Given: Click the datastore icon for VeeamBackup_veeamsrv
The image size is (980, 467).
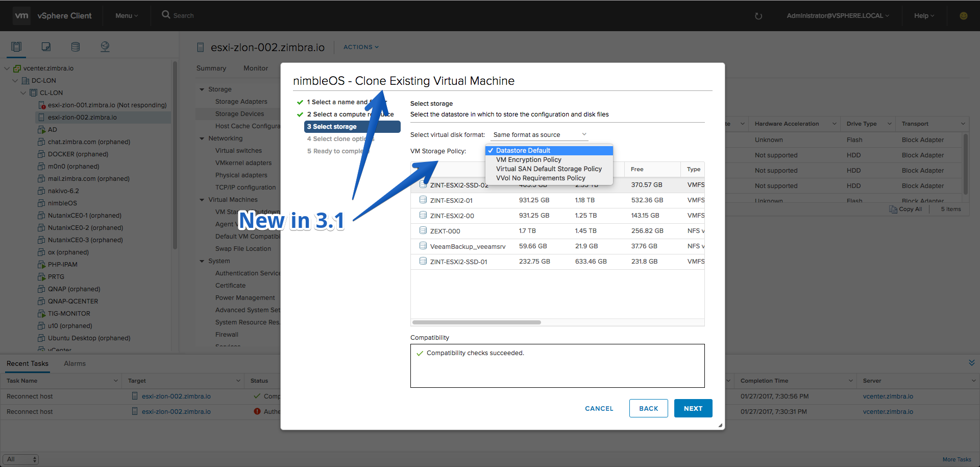Looking at the screenshot, I should coord(423,246).
